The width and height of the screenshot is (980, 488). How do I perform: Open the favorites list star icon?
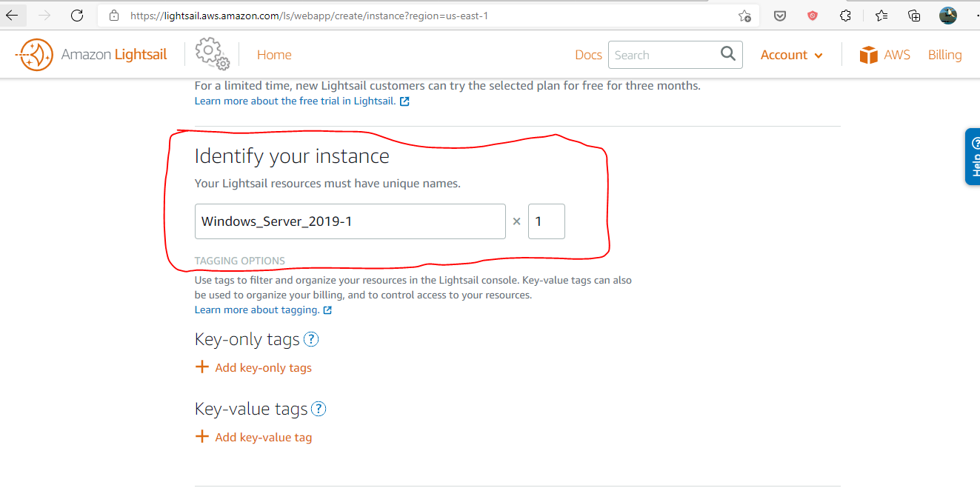pyautogui.click(x=881, y=16)
